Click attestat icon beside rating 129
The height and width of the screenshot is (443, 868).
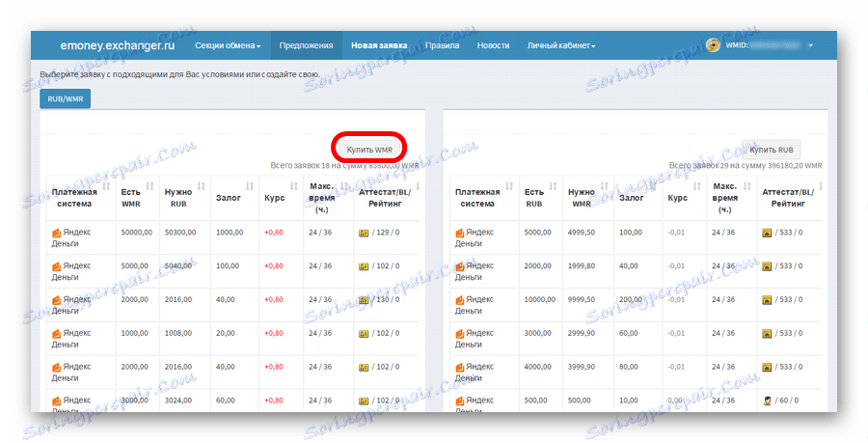coord(364,234)
